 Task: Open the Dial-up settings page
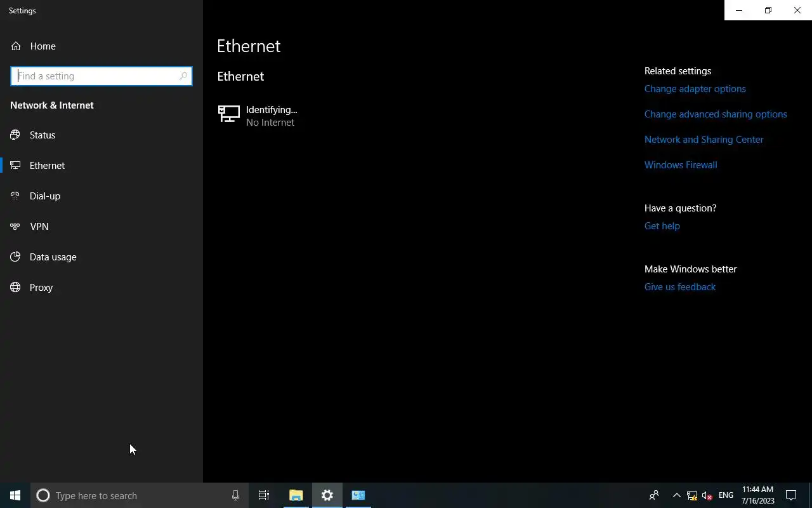pyautogui.click(x=101, y=196)
